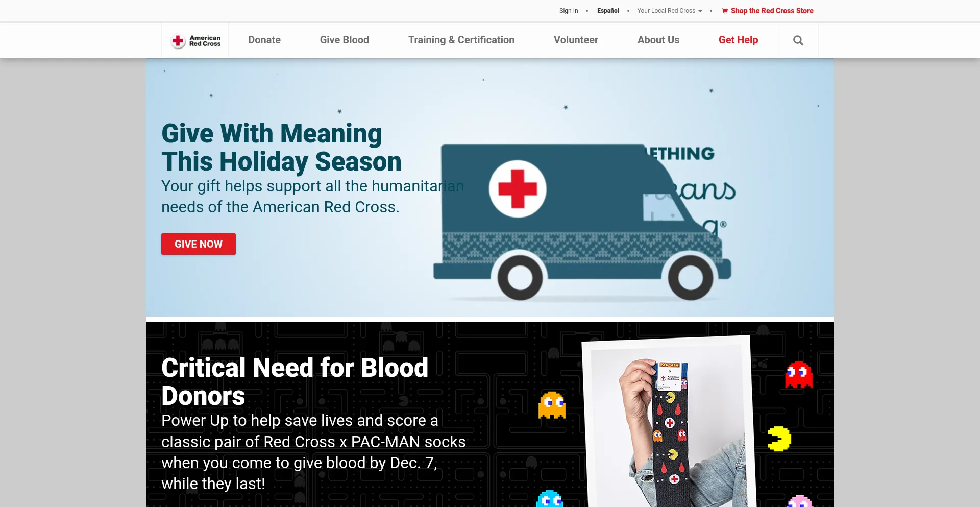Open the Give Blood menu
980x507 pixels.
pyautogui.click(x=345, y=40)
